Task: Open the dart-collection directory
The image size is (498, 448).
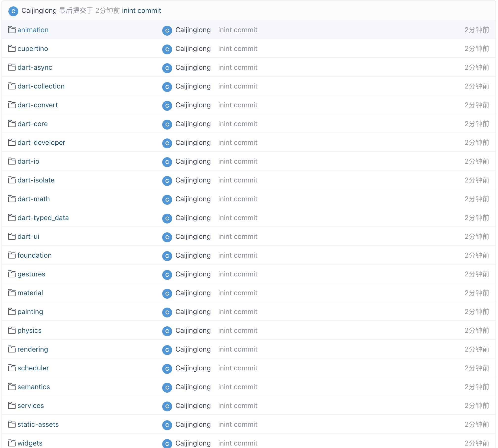Action: (41, 86)
